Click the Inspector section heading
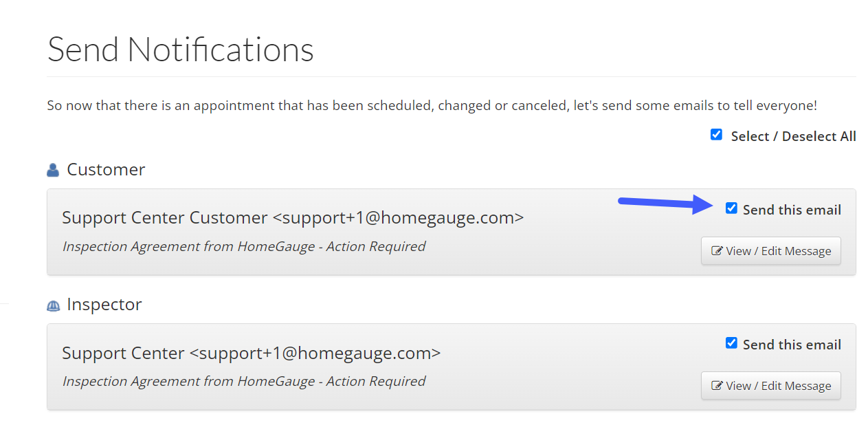868x423 pixels. pyautogui.click(x=104, y=305)
